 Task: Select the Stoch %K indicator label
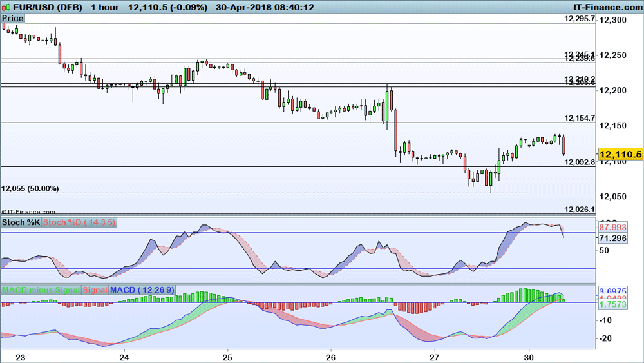click(x=21, y=222)
